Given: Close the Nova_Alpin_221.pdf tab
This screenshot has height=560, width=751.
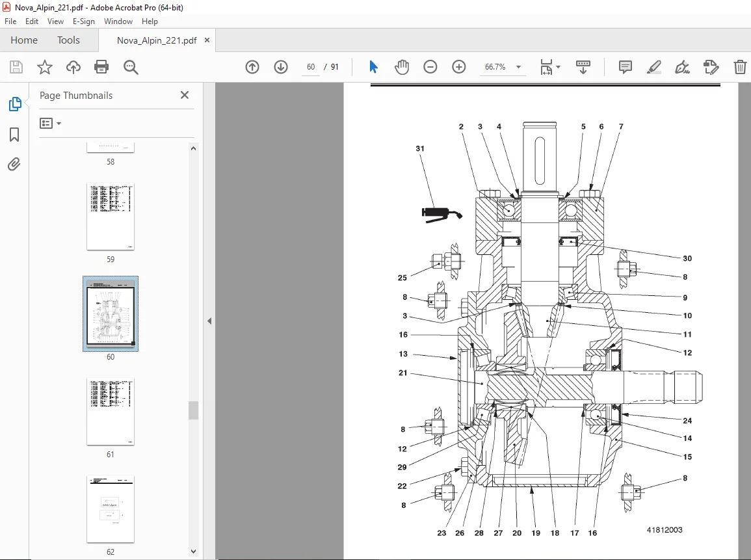Looking at the screenshot, I should (207, 40).
